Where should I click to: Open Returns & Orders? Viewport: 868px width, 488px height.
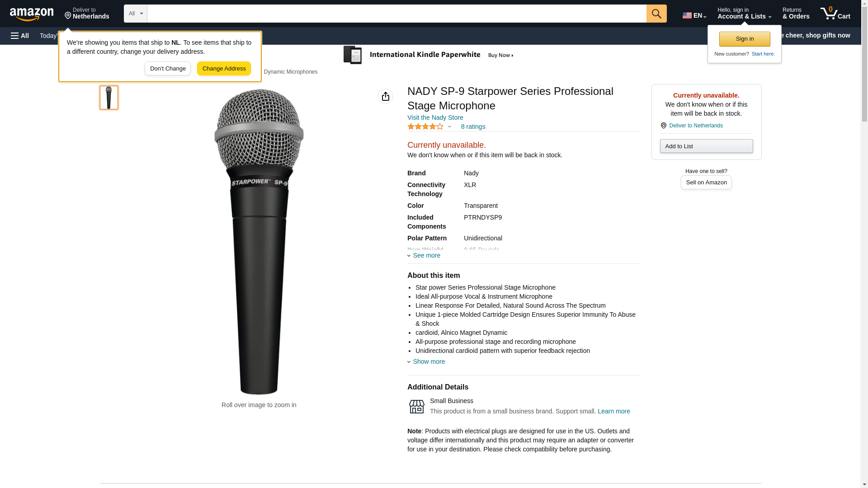(x=796, y=14)
